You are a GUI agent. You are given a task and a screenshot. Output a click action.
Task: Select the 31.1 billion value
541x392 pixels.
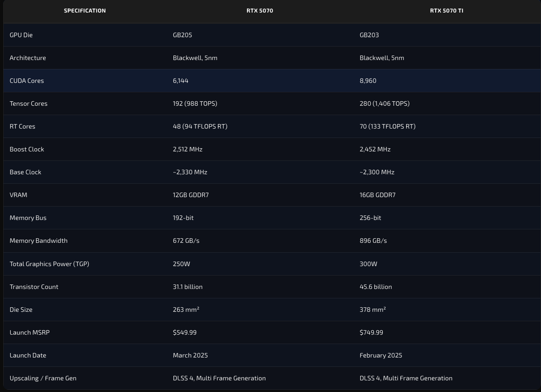[188, 287]
